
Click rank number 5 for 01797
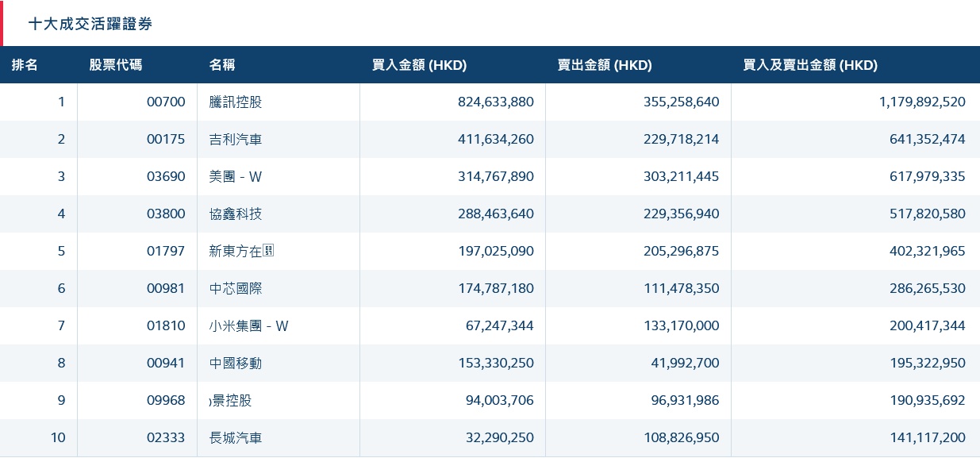coord(61,251)
